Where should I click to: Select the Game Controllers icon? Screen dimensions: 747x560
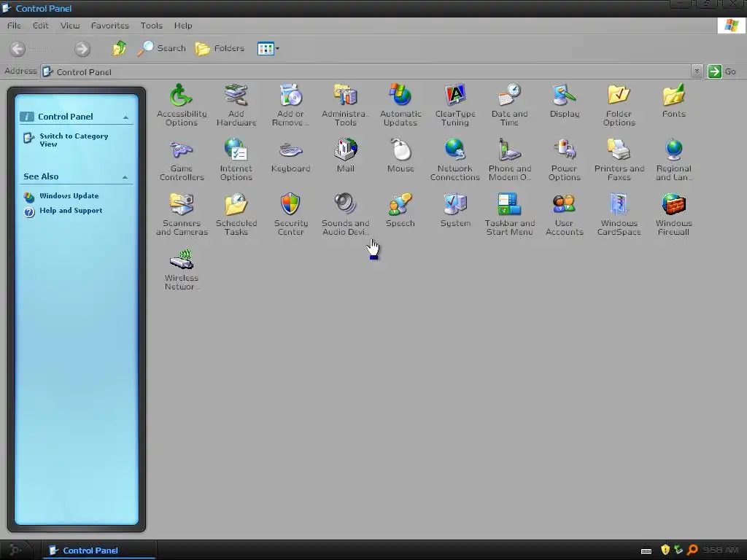[182, 160]
